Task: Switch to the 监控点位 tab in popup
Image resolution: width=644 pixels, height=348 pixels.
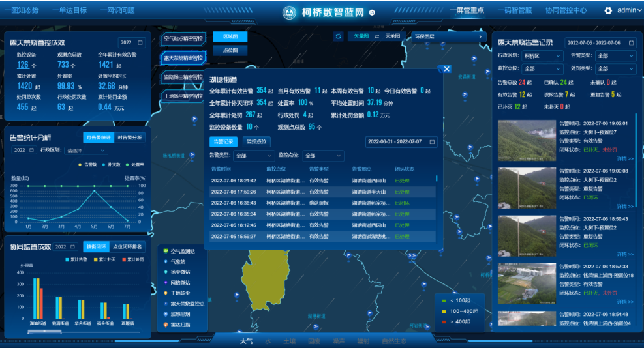Action: click(256, 141)
